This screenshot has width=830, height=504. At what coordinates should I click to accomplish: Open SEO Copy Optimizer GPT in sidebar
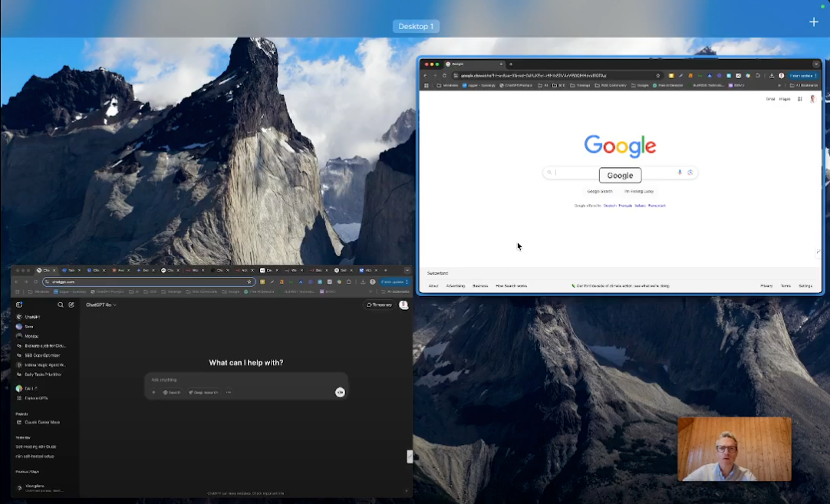coord(38,355)
